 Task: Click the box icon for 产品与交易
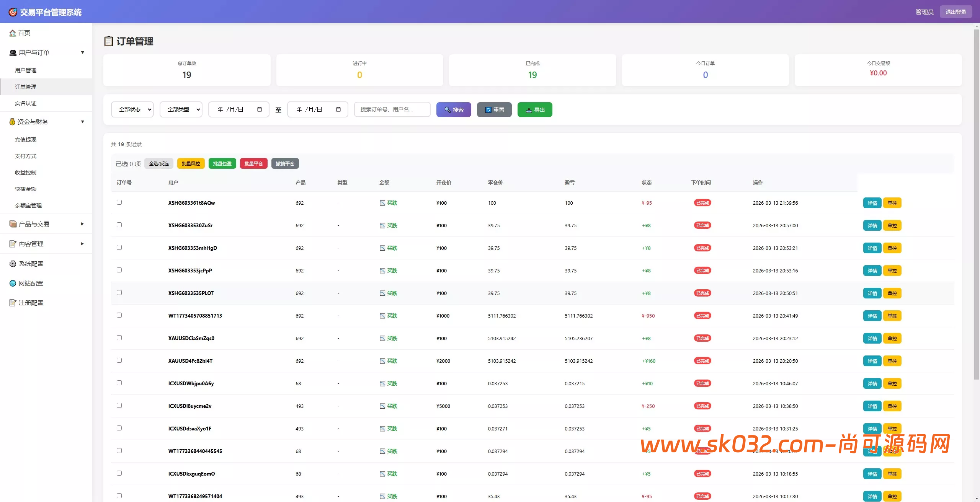[x=13, y=224]
